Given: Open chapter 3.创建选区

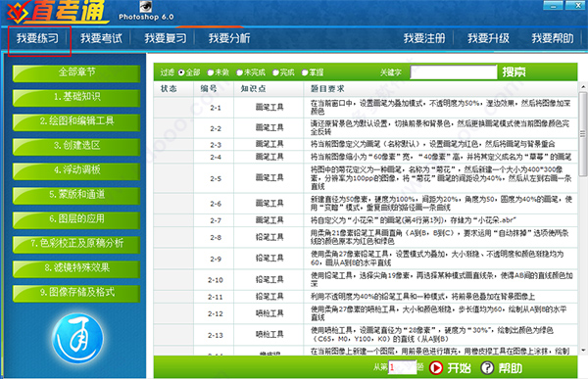Looking at the screenshot, I should click(76, 146).
